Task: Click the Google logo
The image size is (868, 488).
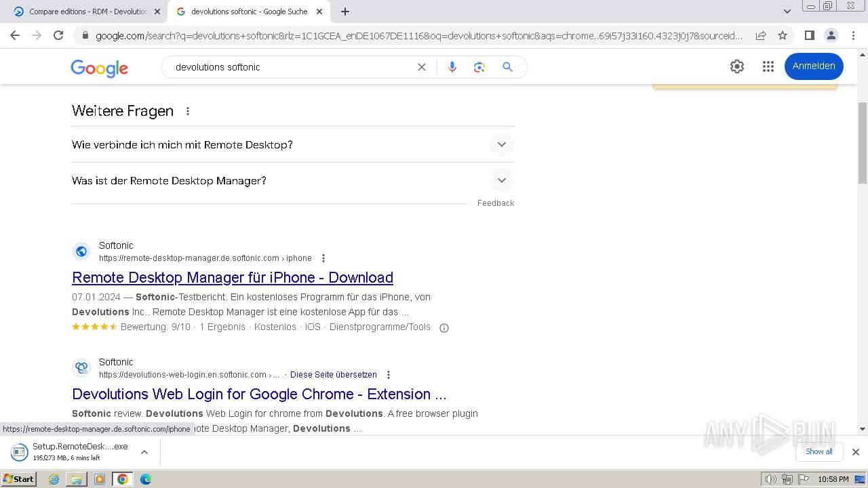Action: click(x=99, y=68)
